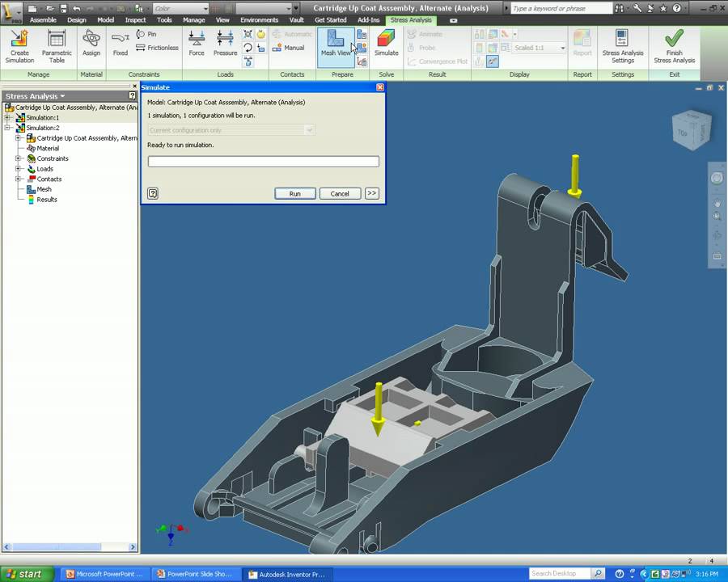The height and width of the screenshot is (582, 728).
Task: Click the steering wheel navigation icon
Action: click(x=717, y=178)
